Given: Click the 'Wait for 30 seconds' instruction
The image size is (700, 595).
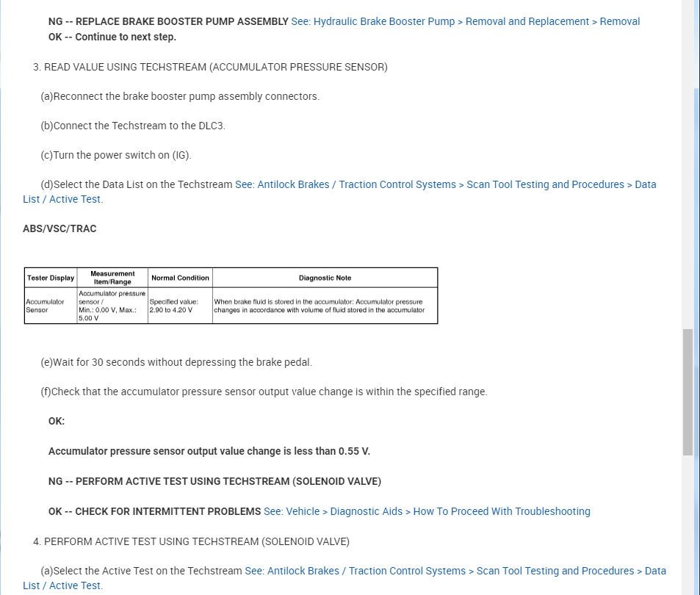Looking at the screenshot, I should (176, 362).
